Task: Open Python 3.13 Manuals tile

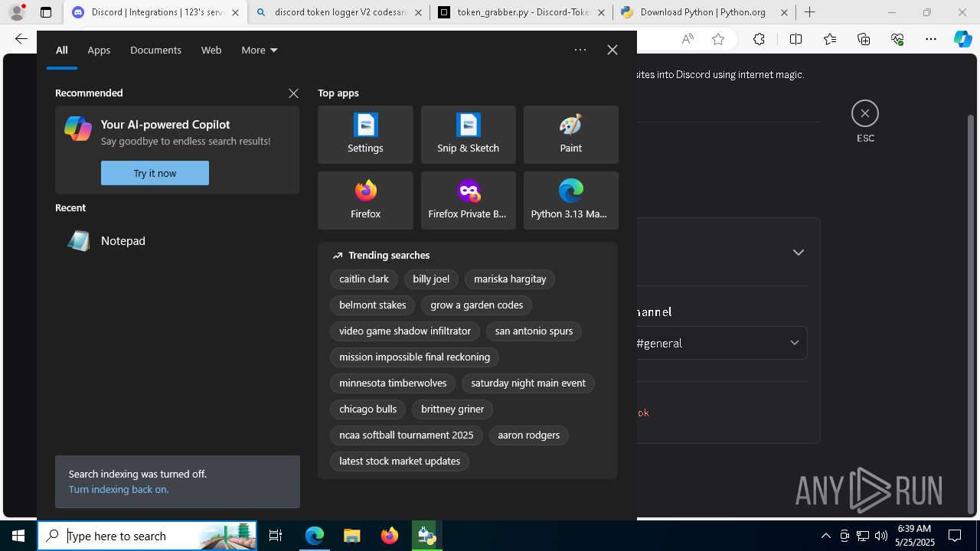Action: point(570,201)
